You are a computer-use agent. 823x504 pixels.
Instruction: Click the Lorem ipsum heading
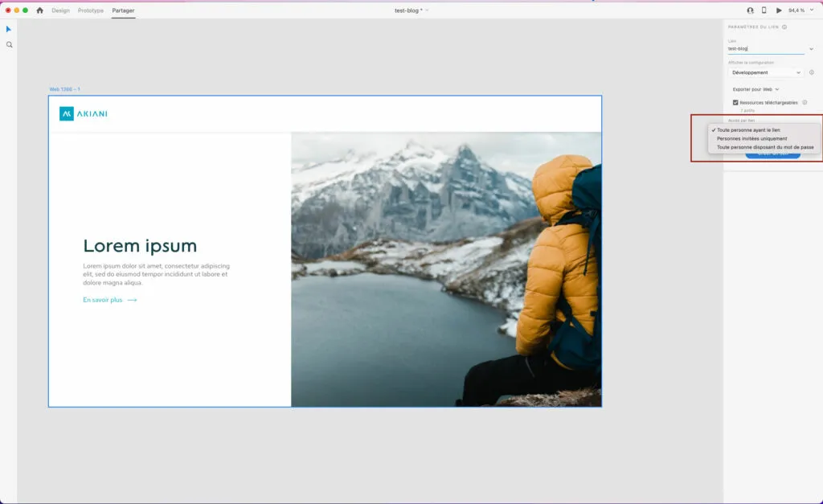pos(140,246)
